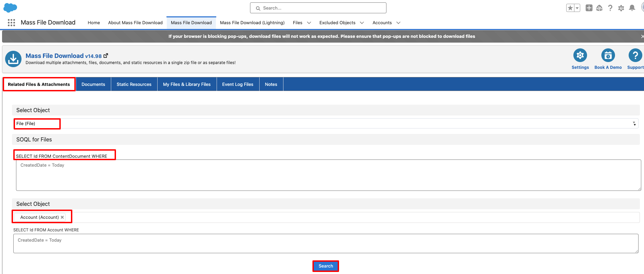Go to the Home nav item
This screenshot has height=274, width=644.
94,22
